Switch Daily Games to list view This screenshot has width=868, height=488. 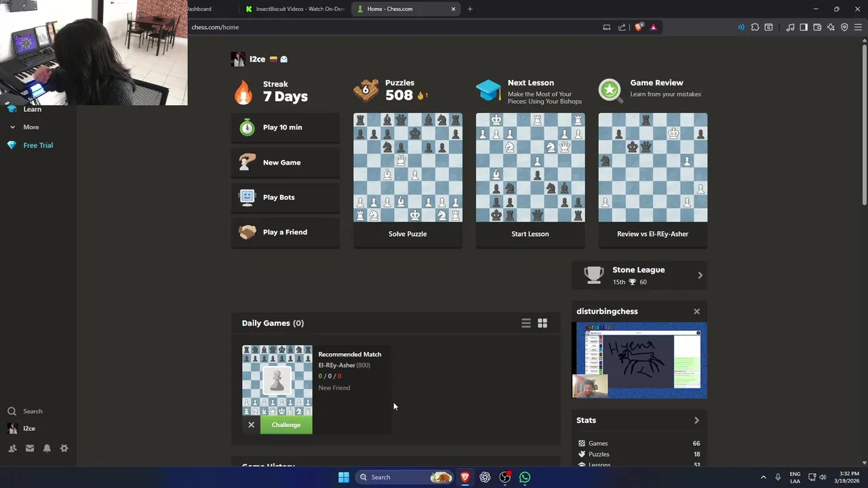click(x=526, y=323)
